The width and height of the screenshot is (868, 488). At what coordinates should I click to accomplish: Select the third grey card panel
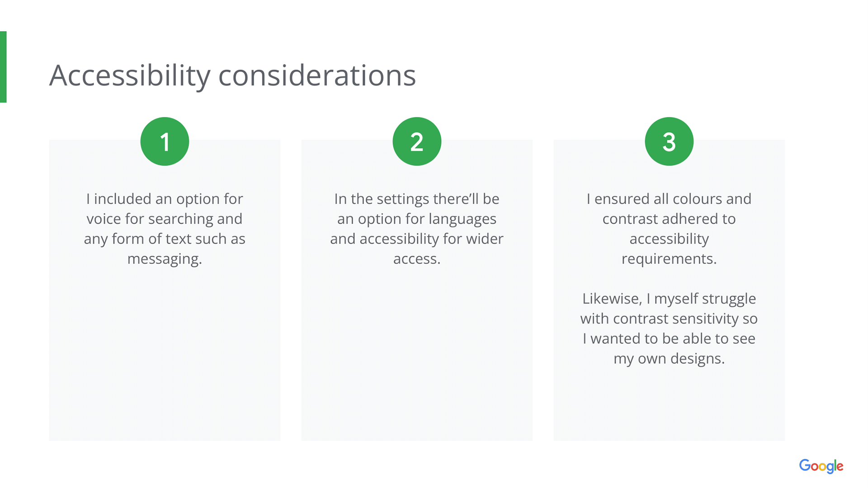pyautogui.click(x=669, y=407)
